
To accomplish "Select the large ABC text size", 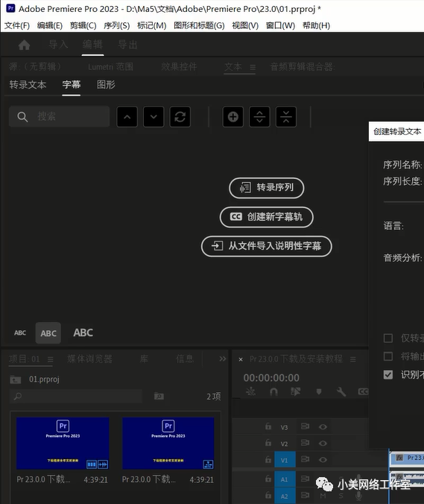I will point(83,333).
